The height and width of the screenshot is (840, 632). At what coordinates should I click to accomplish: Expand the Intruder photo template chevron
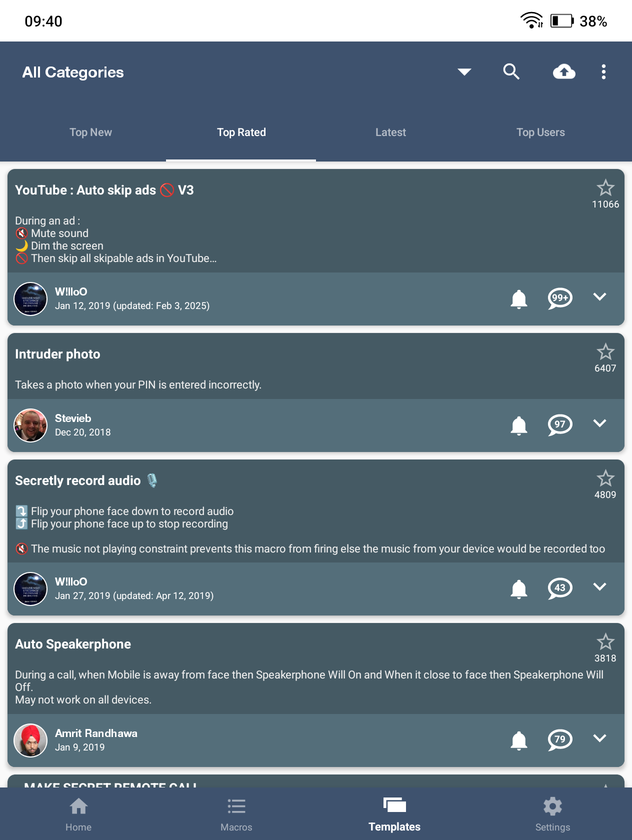pyautogui.click(x=599, y=423)
